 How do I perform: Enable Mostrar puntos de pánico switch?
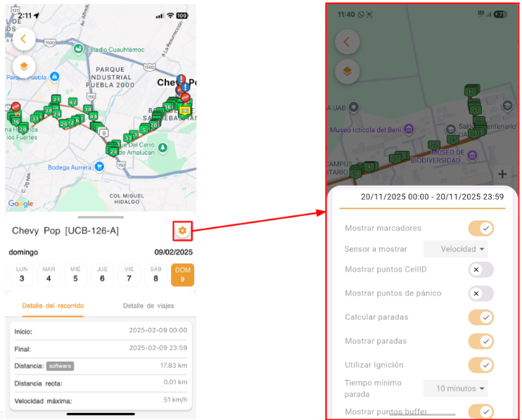point(480,293)
